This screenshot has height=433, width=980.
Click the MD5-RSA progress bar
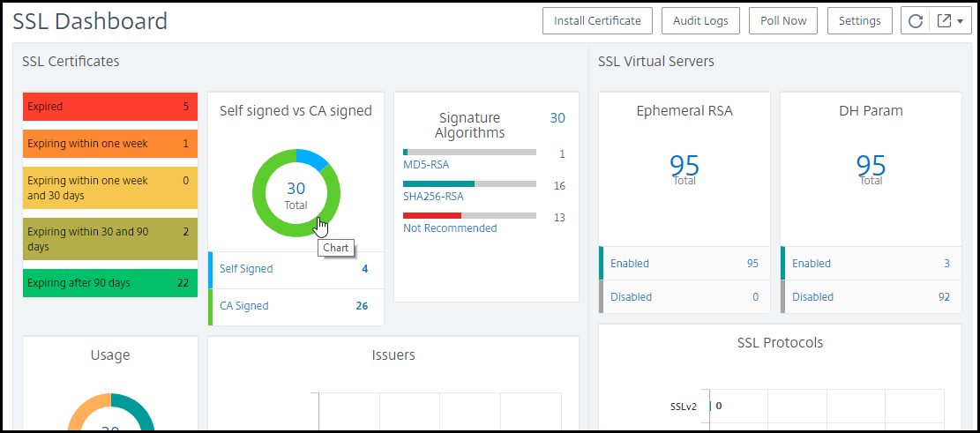[469, 152]
